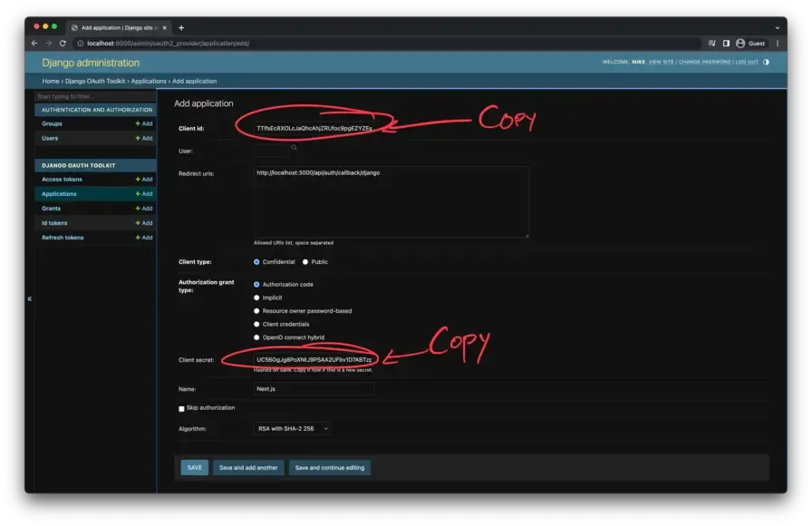The height and width of the screenshot is (526, 812).
Task: Add a new User via plus link
Action: pos(144,139)
